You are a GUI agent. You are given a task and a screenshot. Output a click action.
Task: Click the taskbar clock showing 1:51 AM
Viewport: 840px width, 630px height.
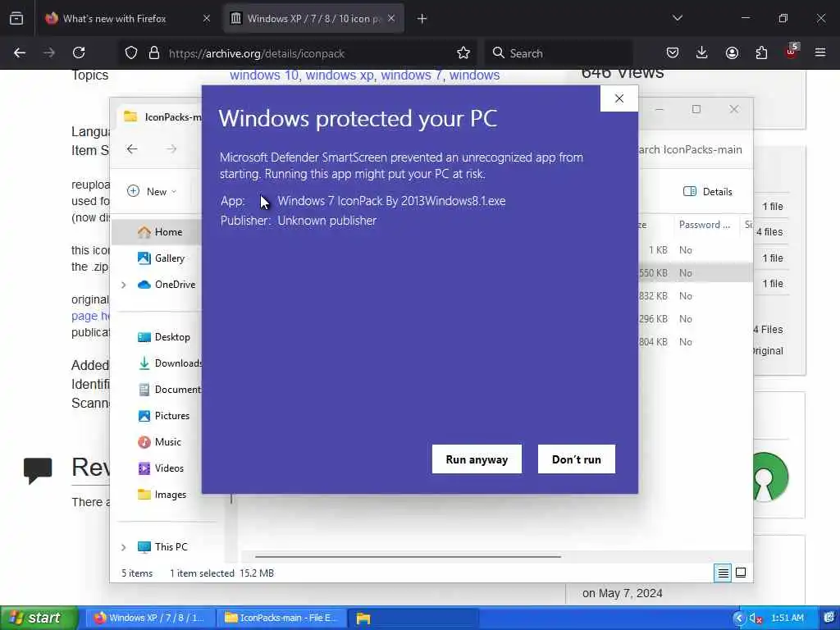787,618
